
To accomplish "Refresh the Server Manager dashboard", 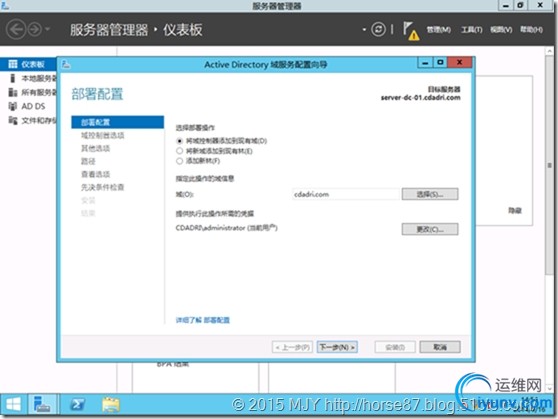I will pyautogui.click(x=378, y=29).
